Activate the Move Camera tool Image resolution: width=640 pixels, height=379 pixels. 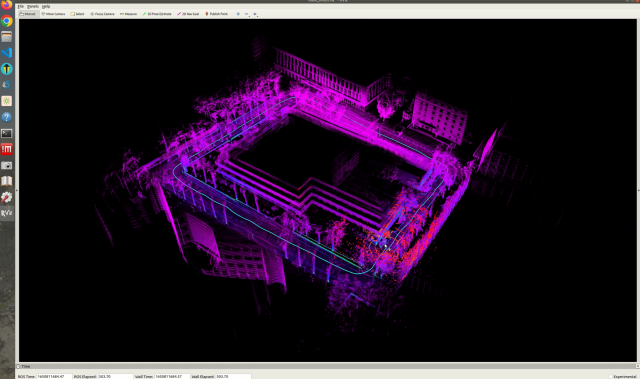(x=53, y=14)
